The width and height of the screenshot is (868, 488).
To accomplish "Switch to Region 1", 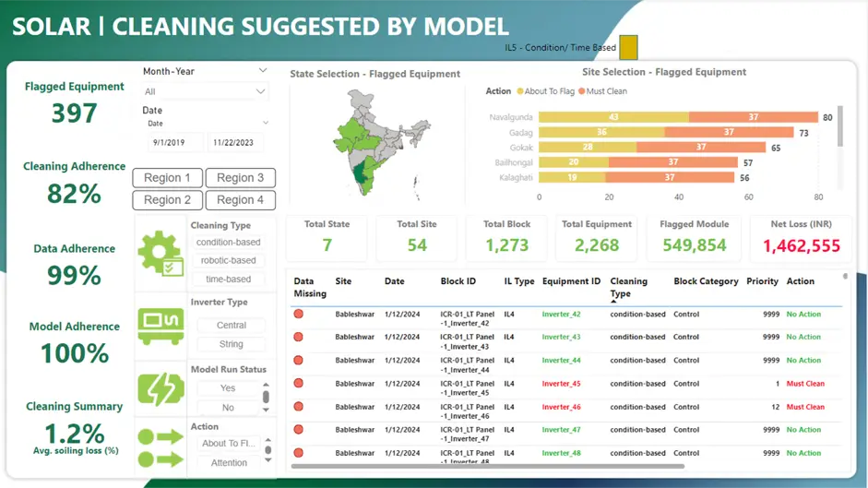I will (x=168, y=178).
